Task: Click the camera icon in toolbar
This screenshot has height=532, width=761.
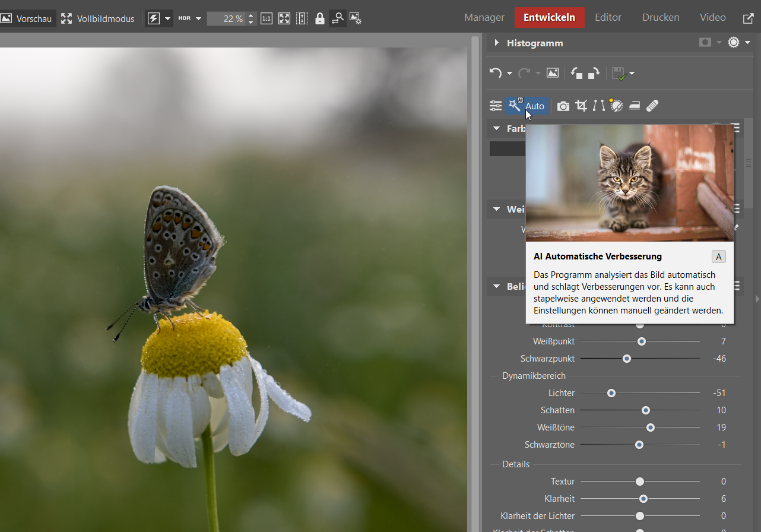Action: click(563, 106)
